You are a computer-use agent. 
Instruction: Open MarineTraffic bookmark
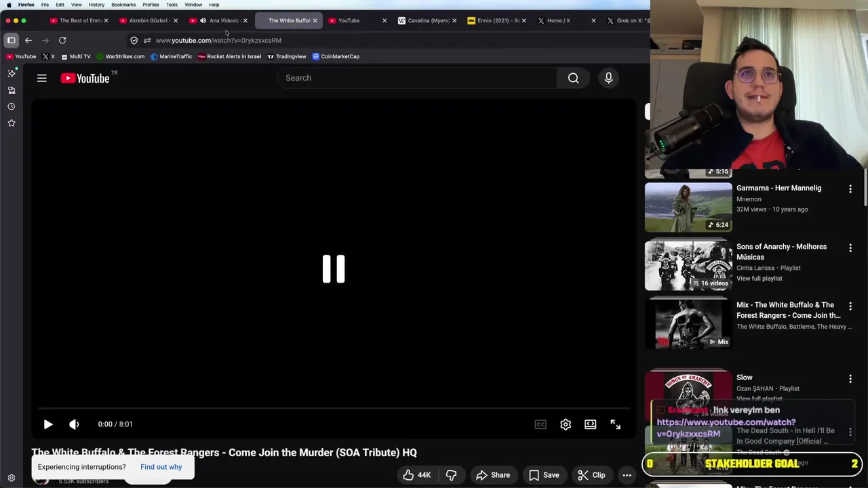click(x=171, y=57)
